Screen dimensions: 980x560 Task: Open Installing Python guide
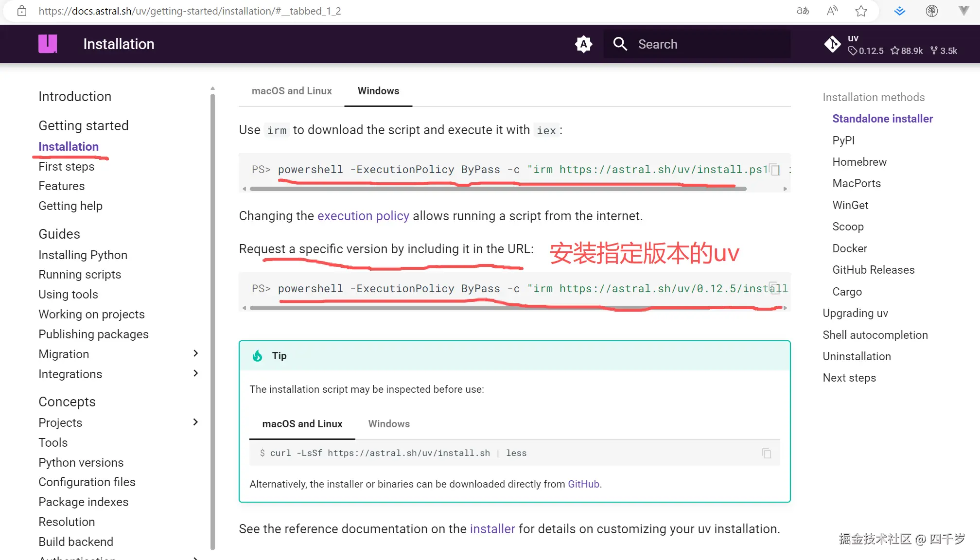[83, 255]
